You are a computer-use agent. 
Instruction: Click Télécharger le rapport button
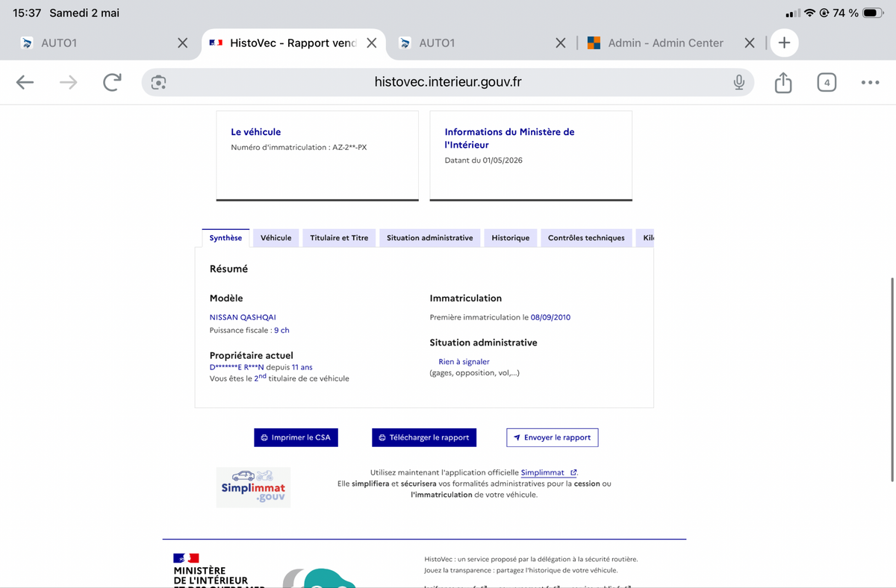(424, 437)
